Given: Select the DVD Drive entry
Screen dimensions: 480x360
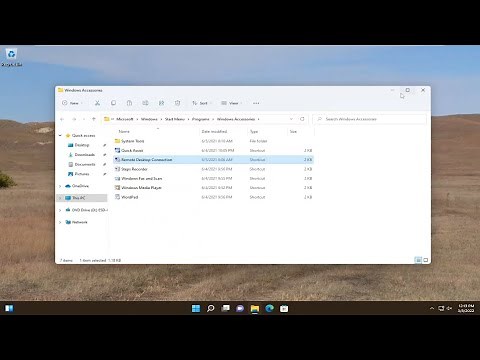Looking at the screenshot, I should [x=87, y=210].
